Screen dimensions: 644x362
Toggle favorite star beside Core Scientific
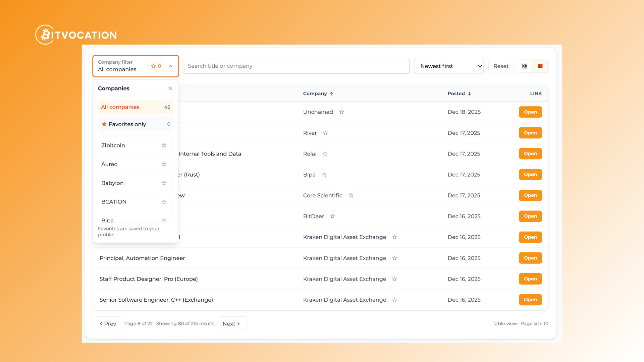(351, 195)
